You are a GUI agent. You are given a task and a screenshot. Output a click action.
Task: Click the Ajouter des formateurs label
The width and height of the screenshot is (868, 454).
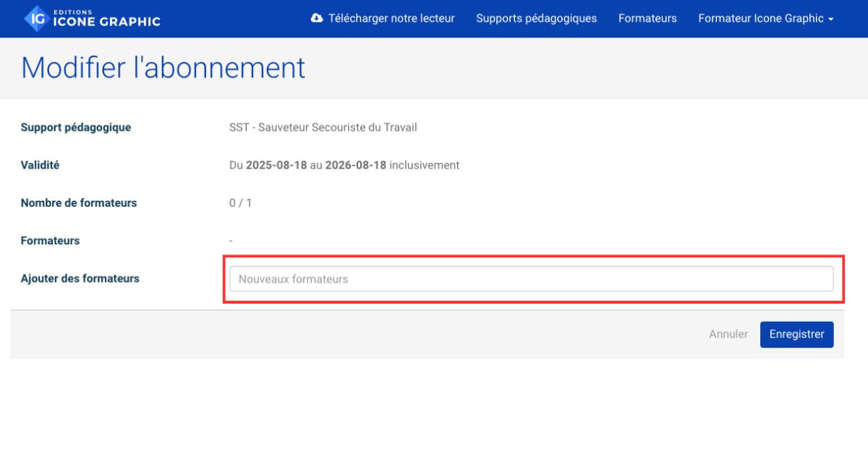coord(80,278)
